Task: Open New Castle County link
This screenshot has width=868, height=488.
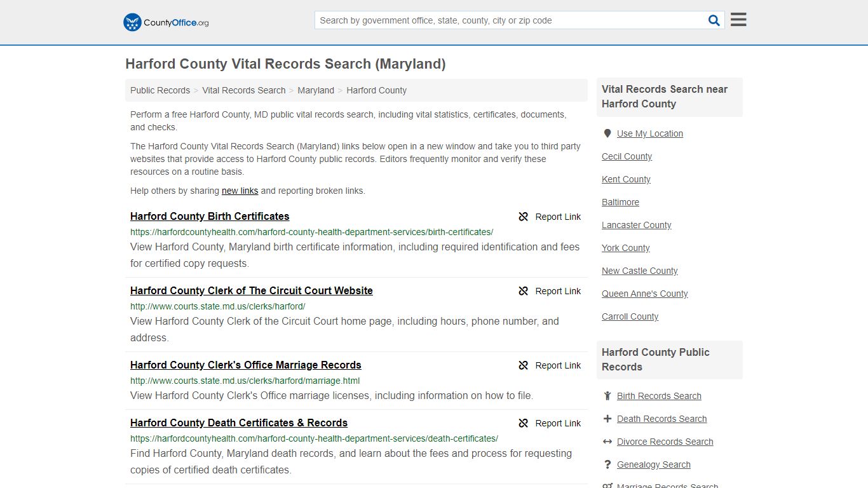Action: point(639,271)
